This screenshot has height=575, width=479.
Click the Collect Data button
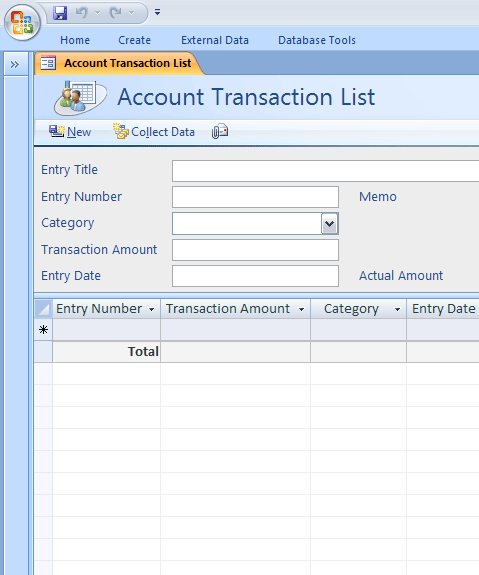[x=154, y=132]
